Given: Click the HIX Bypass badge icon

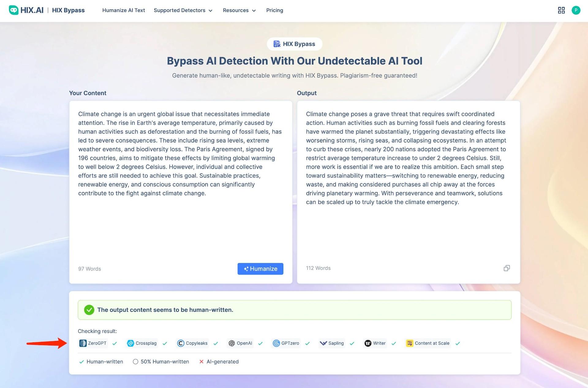Looking at the screenshot, I should 277,44.
